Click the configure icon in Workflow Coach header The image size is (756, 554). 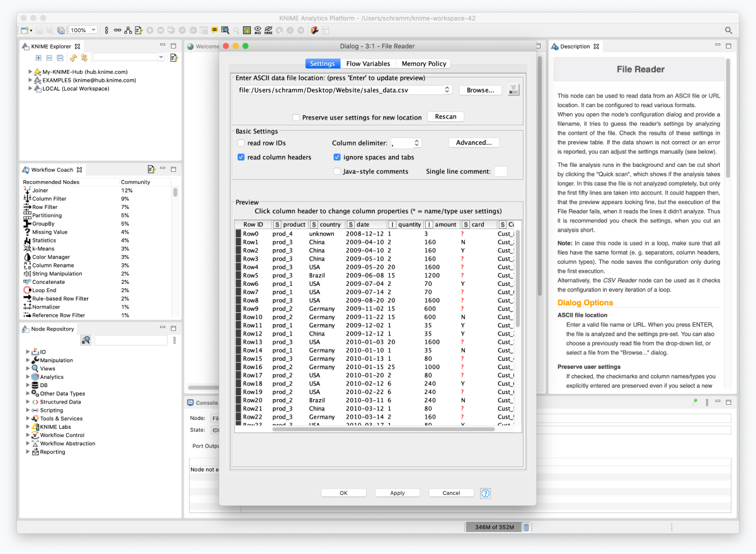(x=151, y=169)
